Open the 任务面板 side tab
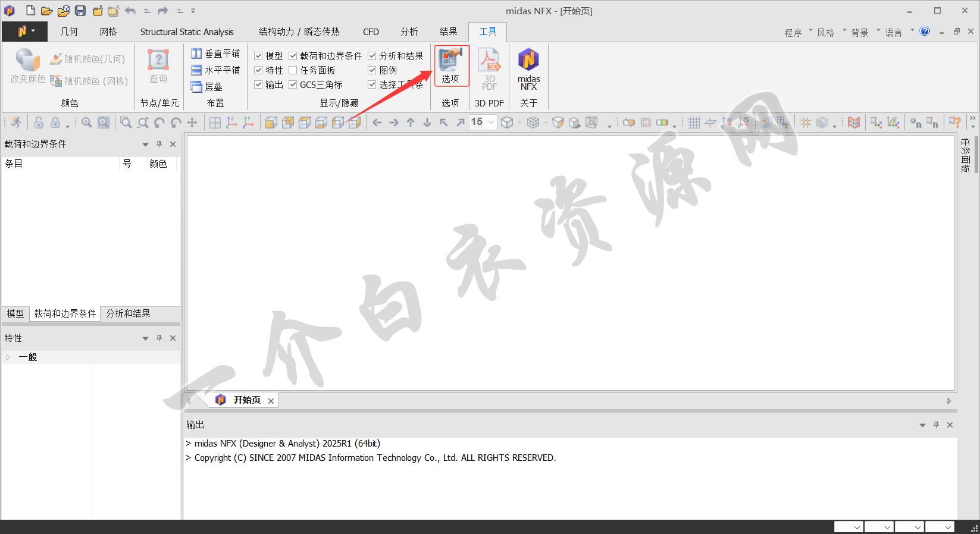Image resolution: width=980 pixels, height=534 pixels. click(966, 155)
